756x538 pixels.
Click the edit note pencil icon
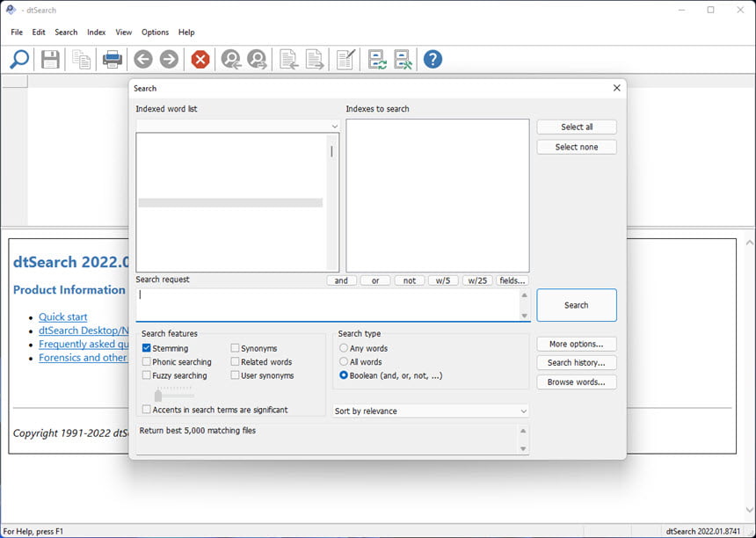345,59
